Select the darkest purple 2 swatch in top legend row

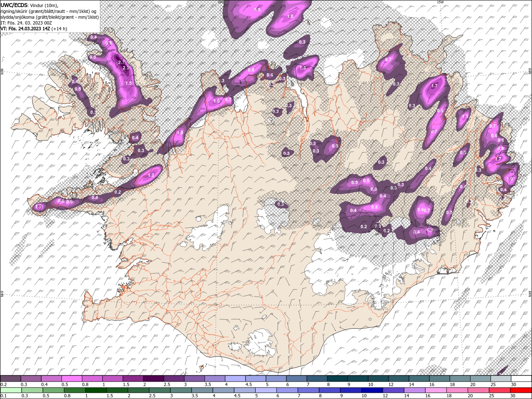pyautogui.click(x=153, y=379)
